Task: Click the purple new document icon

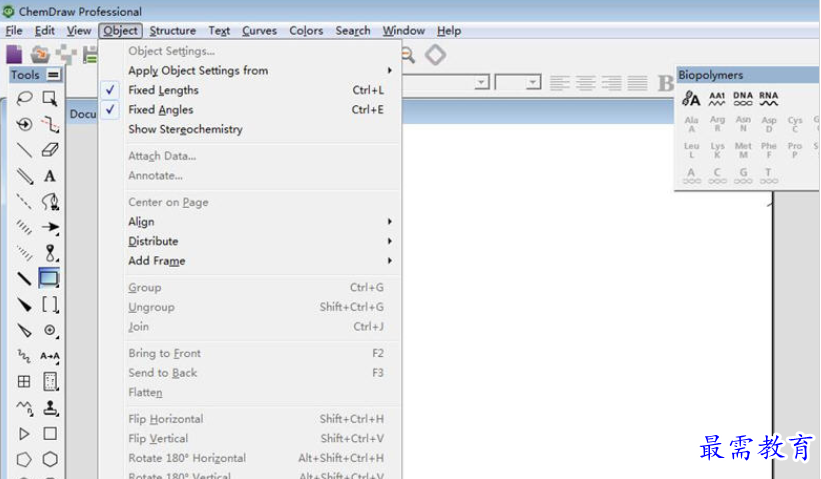Action: point(14,54)
